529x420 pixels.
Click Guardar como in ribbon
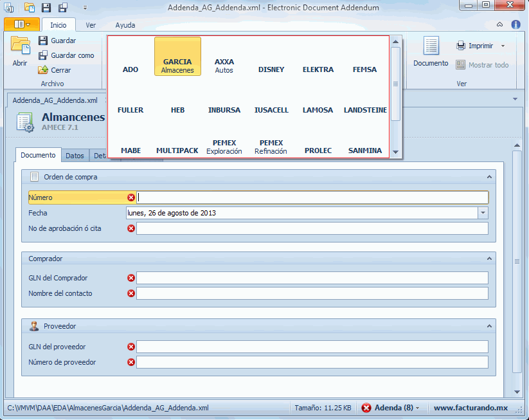72,55
